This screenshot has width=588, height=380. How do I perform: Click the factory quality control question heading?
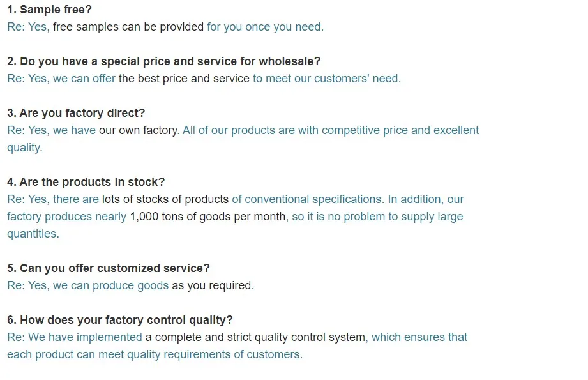point(120,320)
